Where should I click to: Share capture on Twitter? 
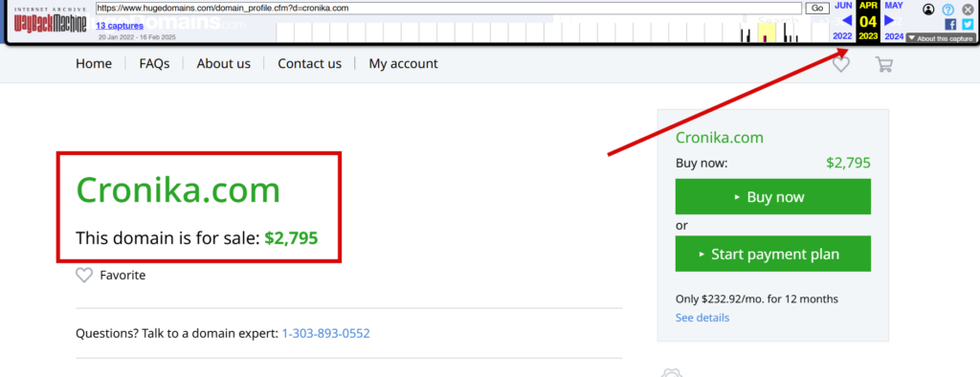[968, 24]
